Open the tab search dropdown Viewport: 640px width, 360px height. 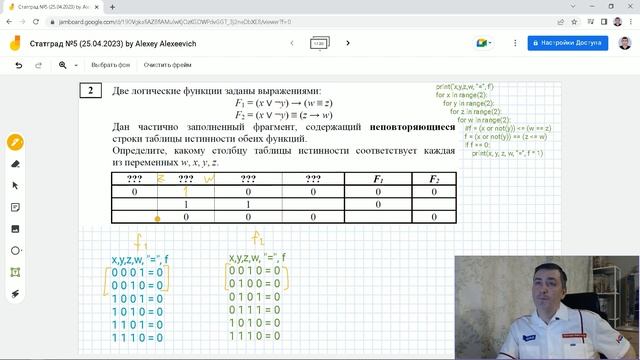(x=573, y=6)
